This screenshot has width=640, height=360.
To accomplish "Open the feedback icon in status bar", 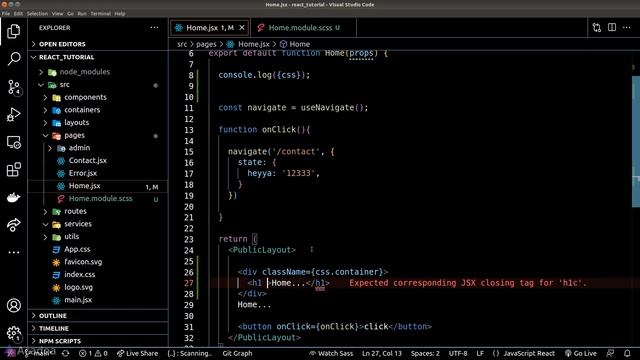I will [x=610, y=353].
